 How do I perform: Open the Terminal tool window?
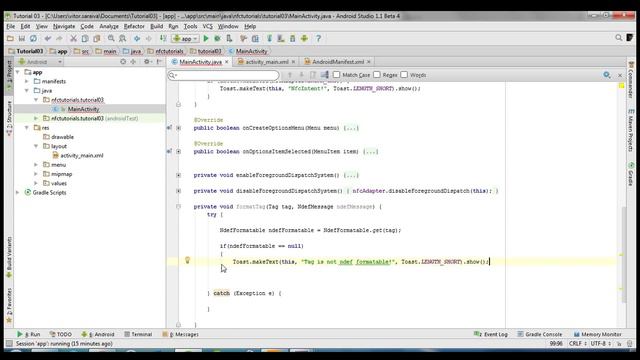pyautogui.click(x=138, y=334)
